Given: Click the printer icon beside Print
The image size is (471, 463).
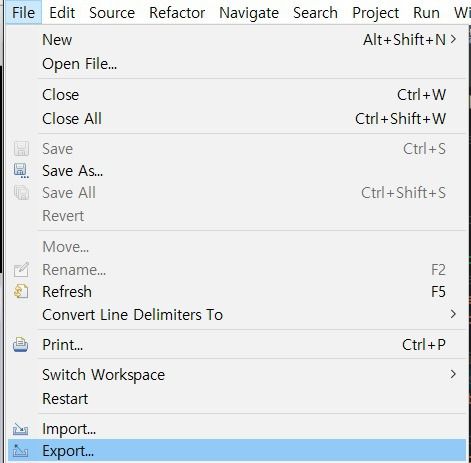Looking at the screenshot, I should (21, 344).
